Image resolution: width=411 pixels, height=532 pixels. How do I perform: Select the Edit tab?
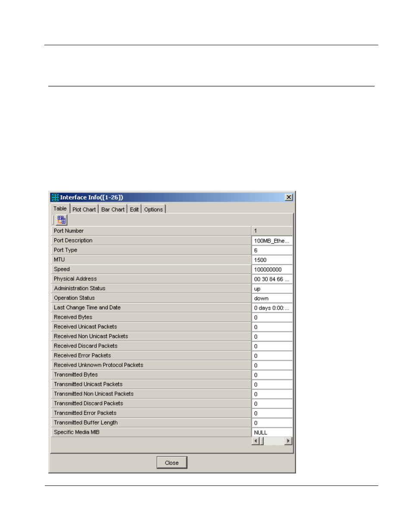tap(134, 209)
